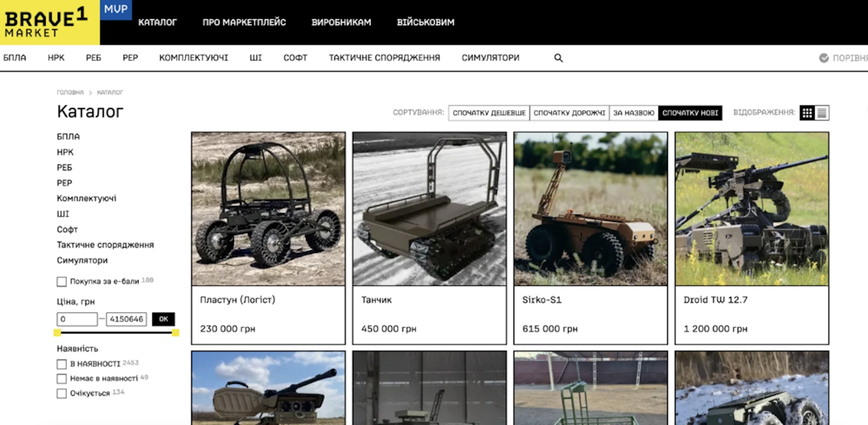868x425 pixels.
Task: Apply the price filter with OK
Action: pyautogui.click(x=163, y=319)
